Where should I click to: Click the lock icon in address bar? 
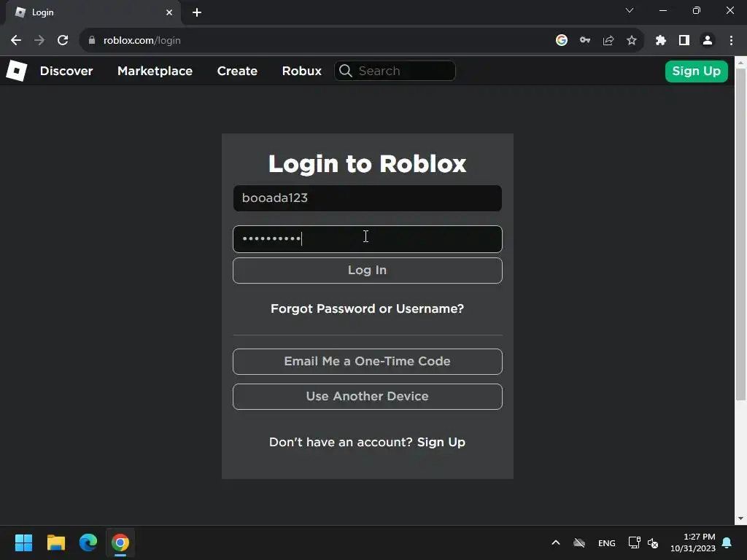(x=92, y=41)
